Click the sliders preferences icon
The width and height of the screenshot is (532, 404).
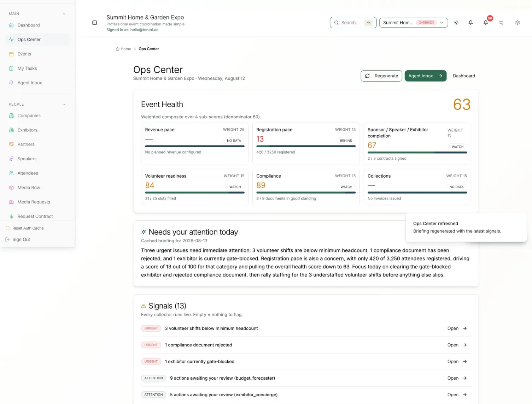[501, 23]
